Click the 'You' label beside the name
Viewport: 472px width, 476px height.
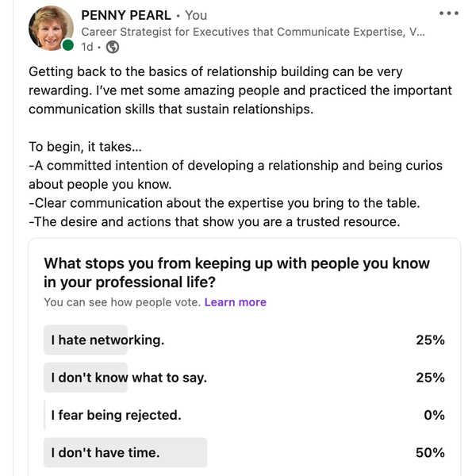coord(196,15)
